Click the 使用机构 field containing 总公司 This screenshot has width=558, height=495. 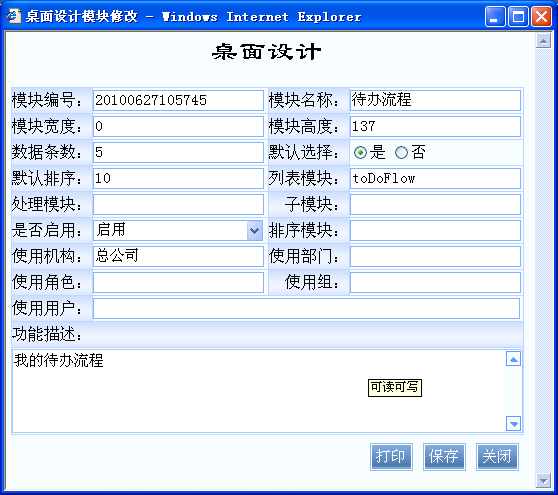[178, 256]
